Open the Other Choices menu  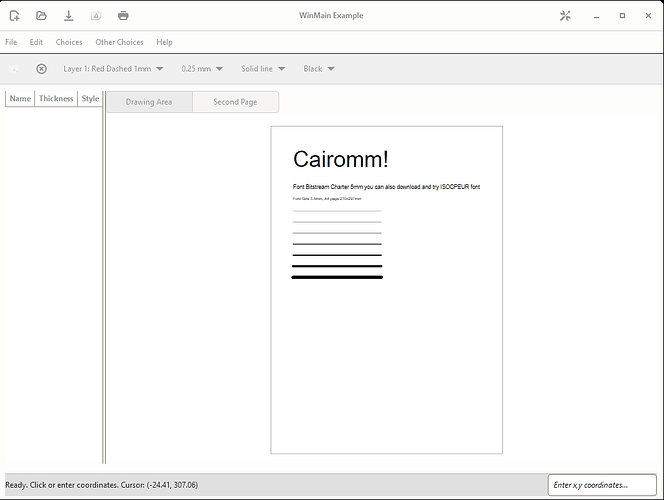(119, 42)
